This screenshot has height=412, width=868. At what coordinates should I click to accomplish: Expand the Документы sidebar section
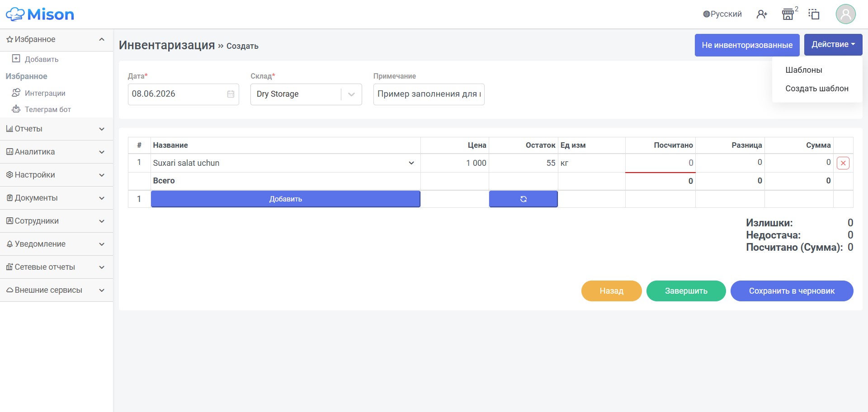pyautogui.click(x=57, y=198)
